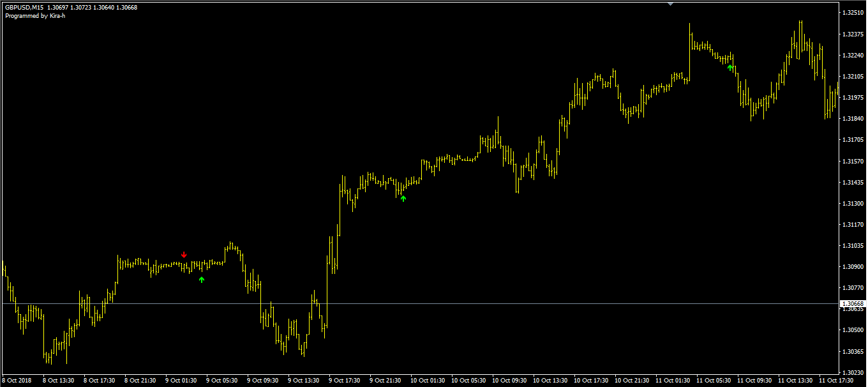Click the red down sell arrow signal
Viewport: 868px width, 387px height.
tap(184, 255)
